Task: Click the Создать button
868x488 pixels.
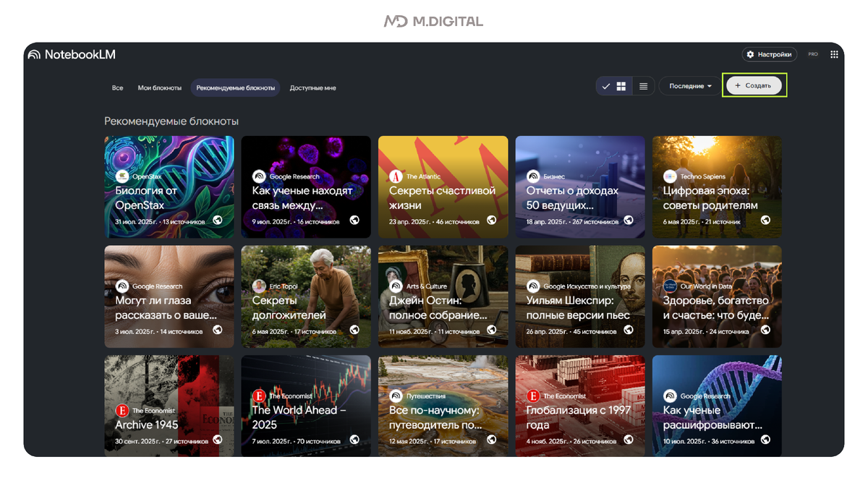Action: click(754, 85)
